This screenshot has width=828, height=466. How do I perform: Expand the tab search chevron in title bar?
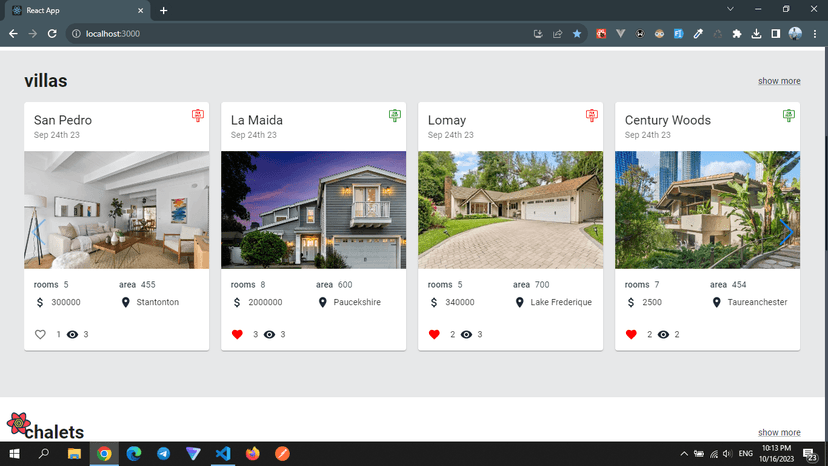(730, 10)
